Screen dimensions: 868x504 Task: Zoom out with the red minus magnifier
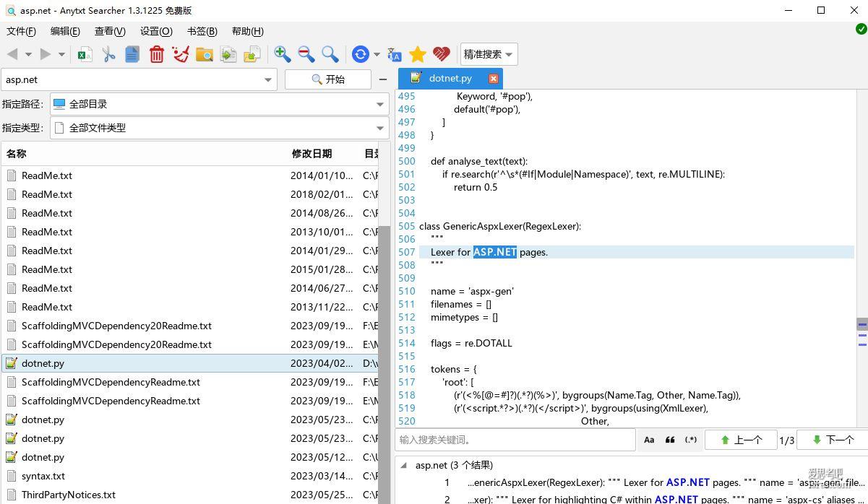[x=306, y=54]
